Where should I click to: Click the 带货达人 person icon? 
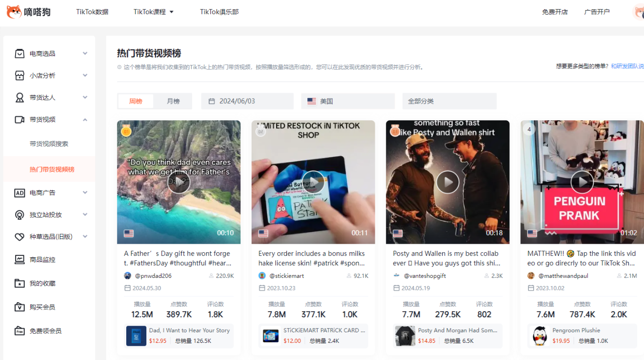pyautogui.click(x=20, y=98)
